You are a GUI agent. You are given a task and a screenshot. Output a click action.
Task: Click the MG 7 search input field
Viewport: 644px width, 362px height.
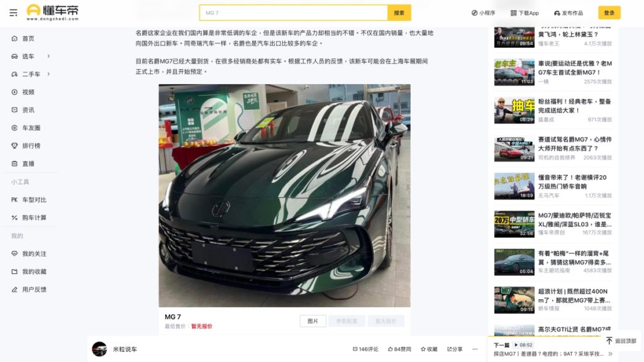[x=293, y=13]
